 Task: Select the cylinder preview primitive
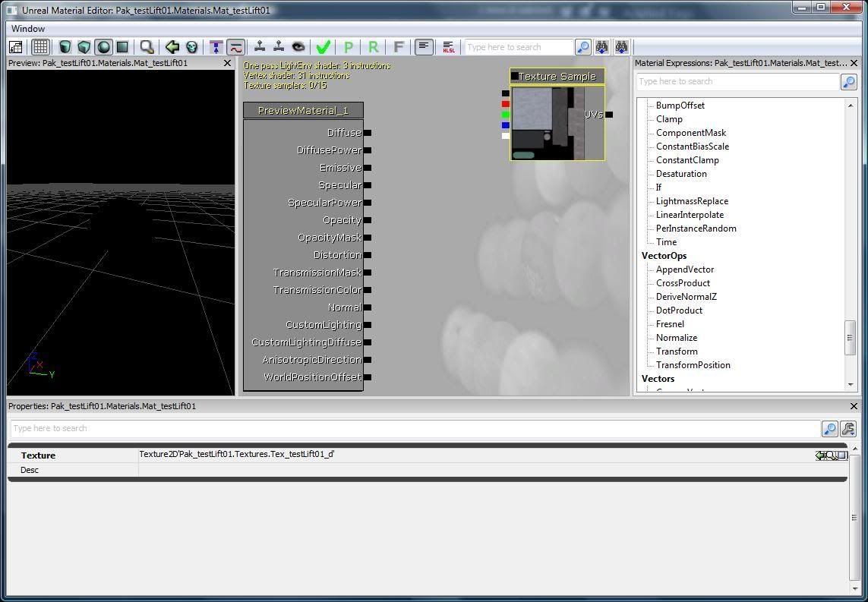click(65, 47)
